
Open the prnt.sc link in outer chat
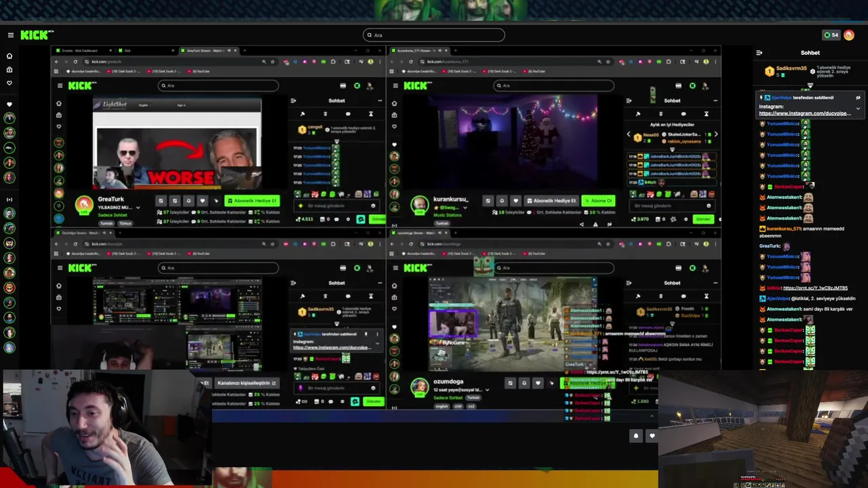(x=815, y=288)
